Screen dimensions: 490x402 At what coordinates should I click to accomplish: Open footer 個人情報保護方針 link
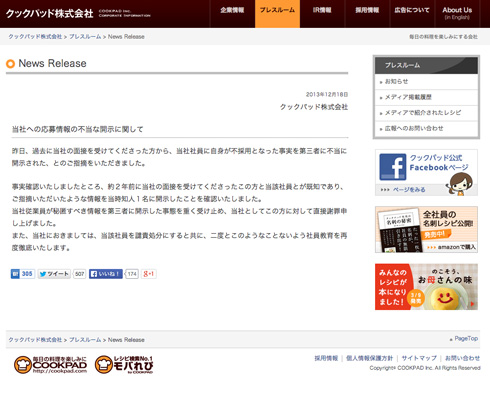pos(369,358)
